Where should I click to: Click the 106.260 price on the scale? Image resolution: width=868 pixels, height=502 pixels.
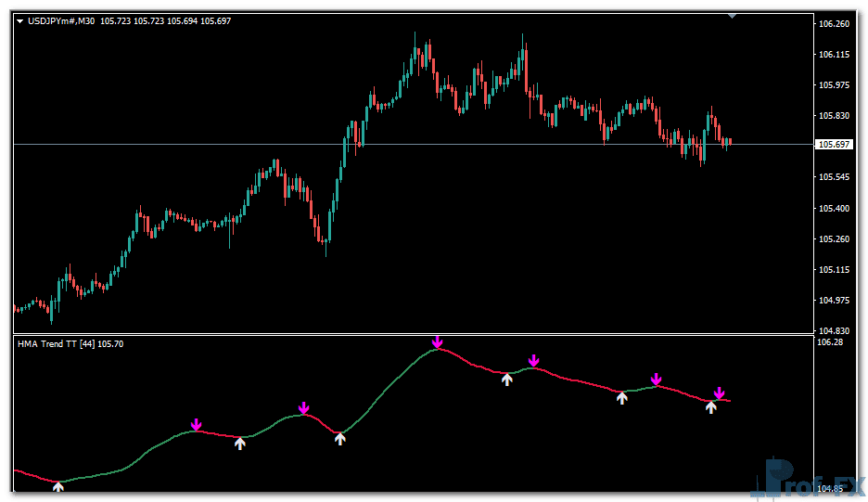click(x=835, y=24)
